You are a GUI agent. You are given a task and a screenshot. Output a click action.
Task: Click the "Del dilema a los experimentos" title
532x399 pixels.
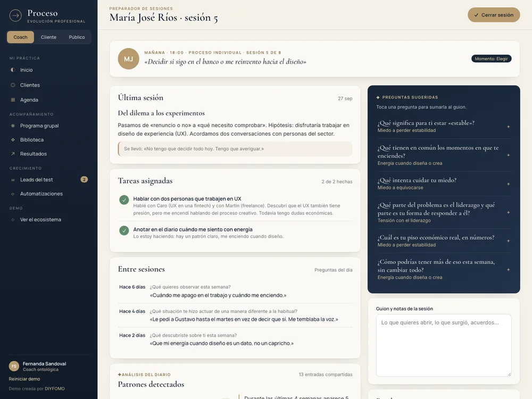[x=161, y=113]
